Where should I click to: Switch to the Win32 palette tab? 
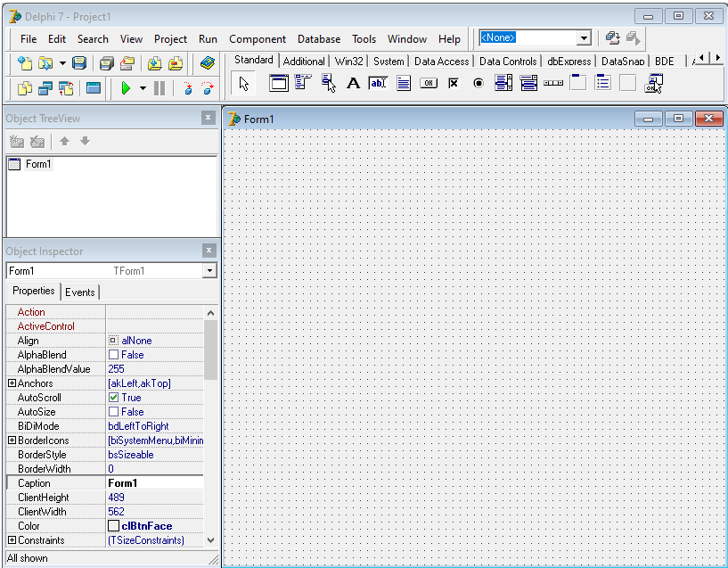point(348,62)
